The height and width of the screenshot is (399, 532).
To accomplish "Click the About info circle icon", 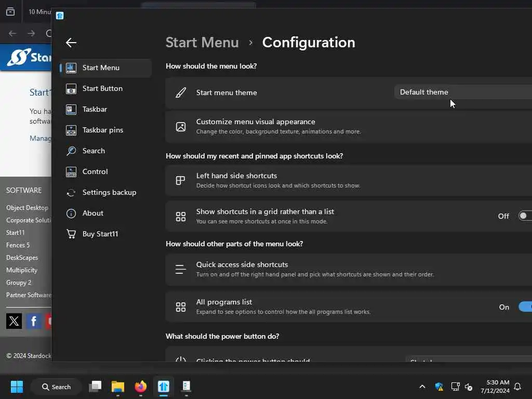I will tap(71, 214).
